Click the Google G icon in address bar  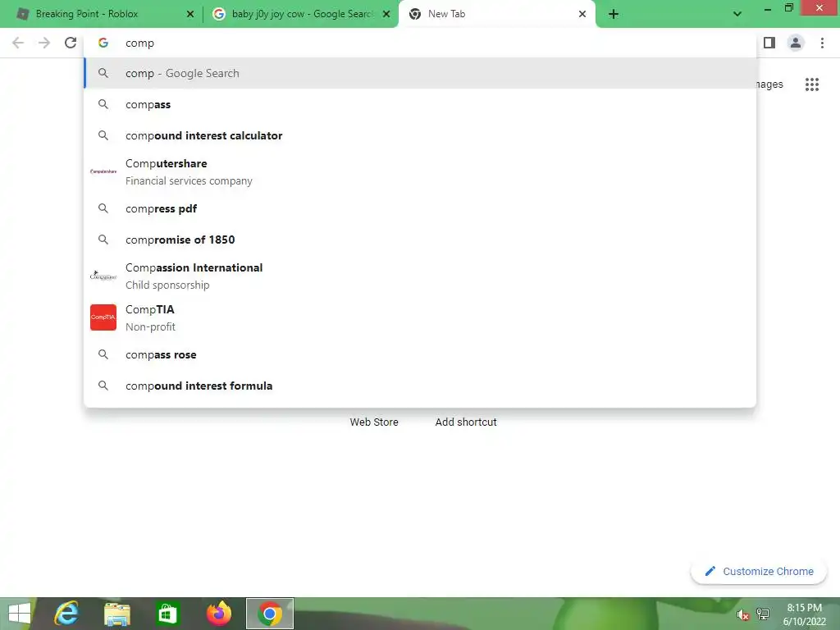pyautogui.click(x=103, y=43)
